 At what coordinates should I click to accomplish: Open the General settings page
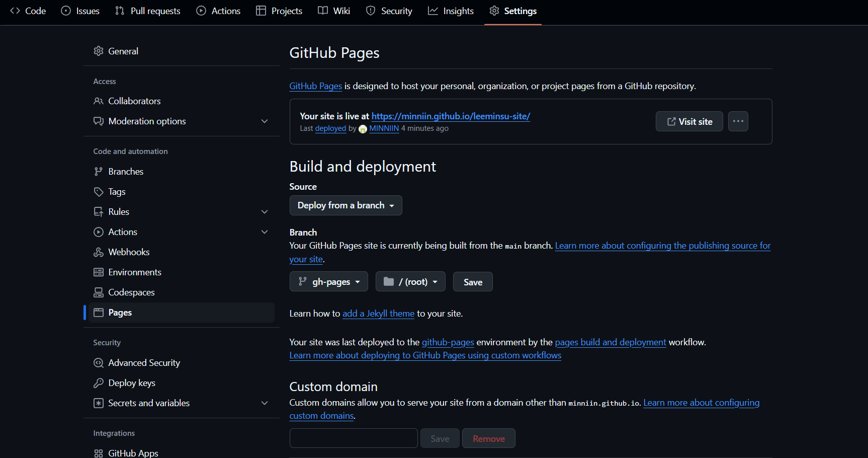point(181,51)
